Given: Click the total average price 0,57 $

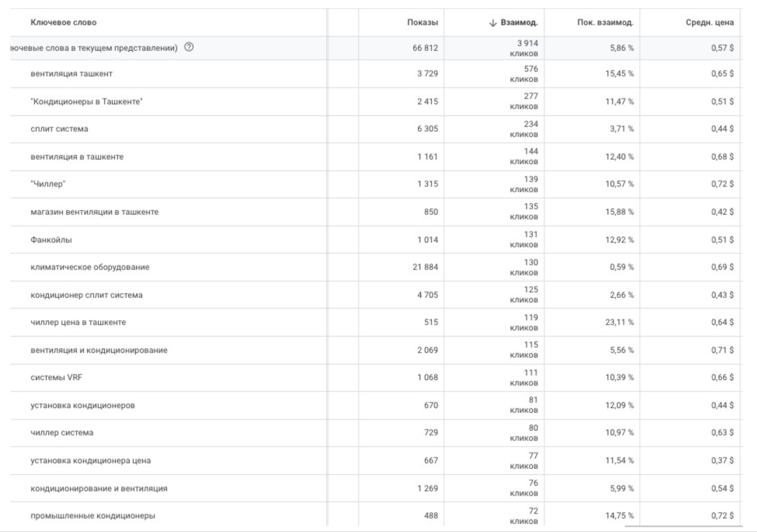Looking at the screenshot, I should [x=722, y=48].
